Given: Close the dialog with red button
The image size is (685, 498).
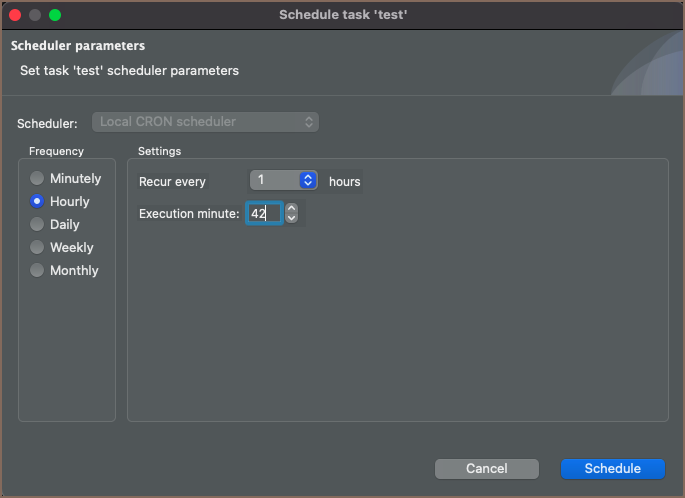Looking at the screenshot, I should pyautogui.click(x=15, y=15).
